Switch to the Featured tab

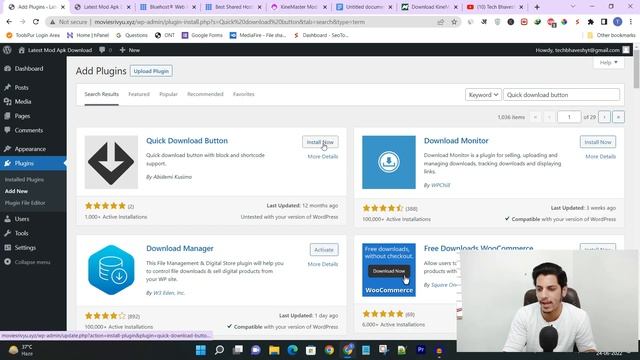(x=139, y=94)
